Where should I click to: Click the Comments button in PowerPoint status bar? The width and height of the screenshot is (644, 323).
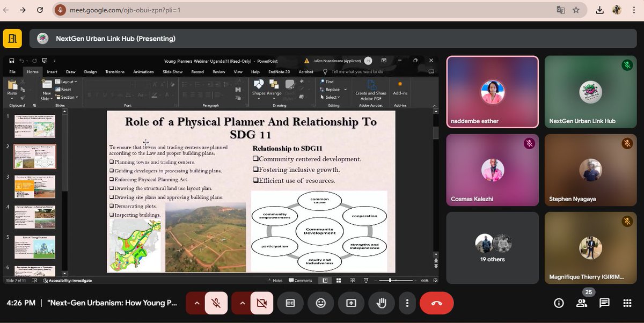301,280
